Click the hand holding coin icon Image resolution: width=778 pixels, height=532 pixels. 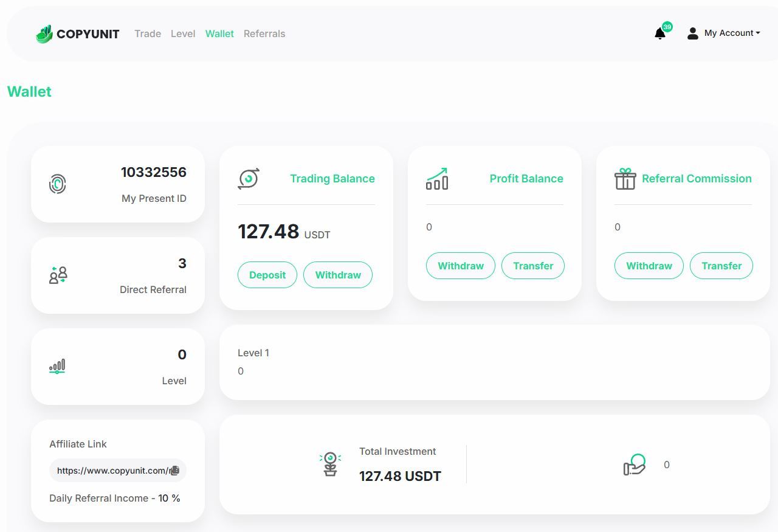coord(635,465)
